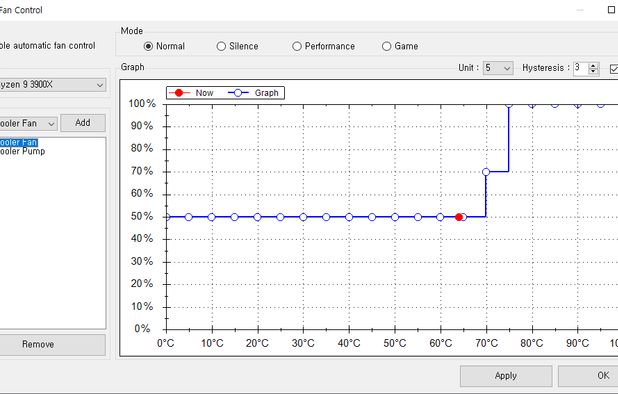The height and width of the screenshot is (394, 618).
Task: Click the graph point at 40°C
Action: point(349,217)
